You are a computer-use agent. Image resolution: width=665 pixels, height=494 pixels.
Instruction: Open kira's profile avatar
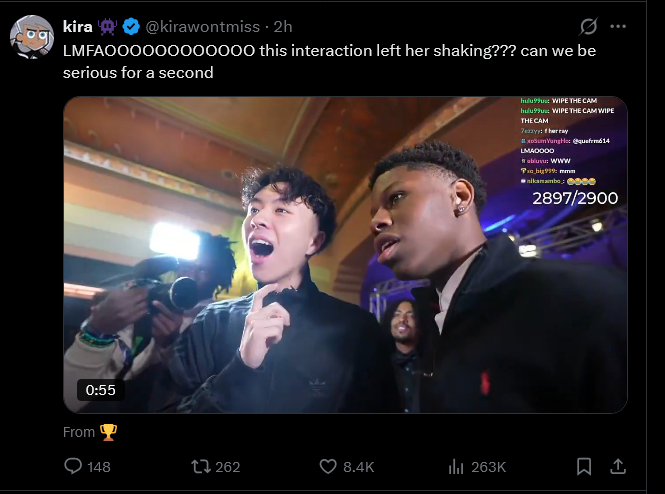coord(32,37)
